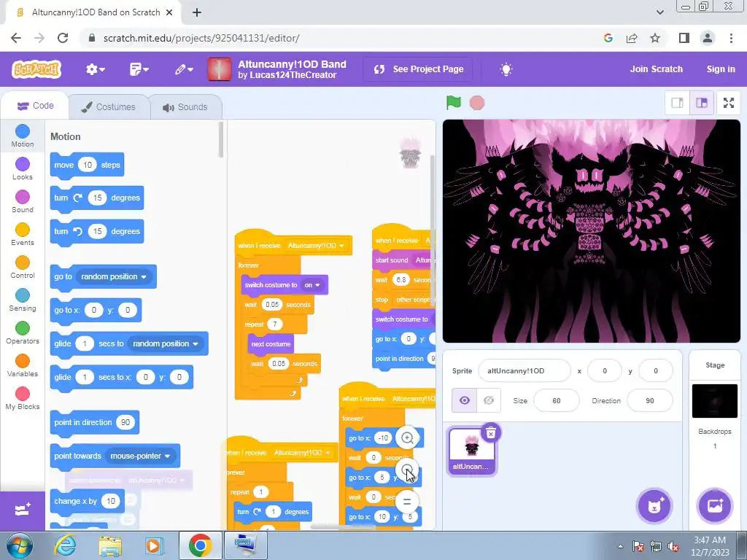Click Join Scratch link
This screenshot has height=560, width=747.
click(656, 69)
